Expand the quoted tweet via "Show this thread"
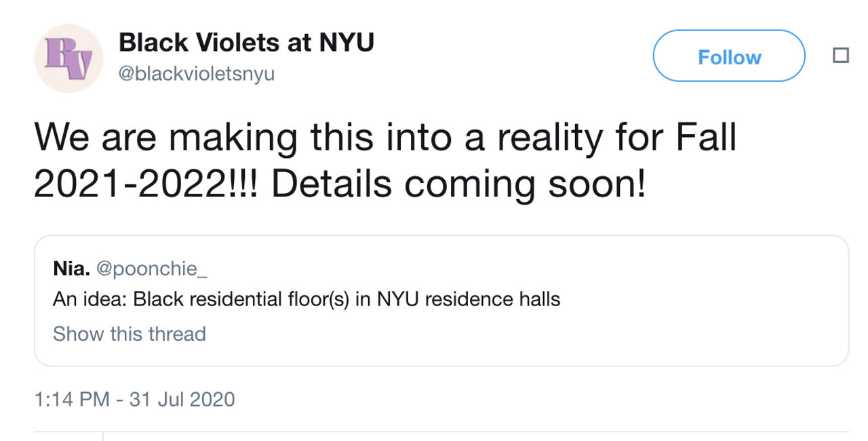Image resolution: width=868 pixels, height=441 pixels. point(129,334)
